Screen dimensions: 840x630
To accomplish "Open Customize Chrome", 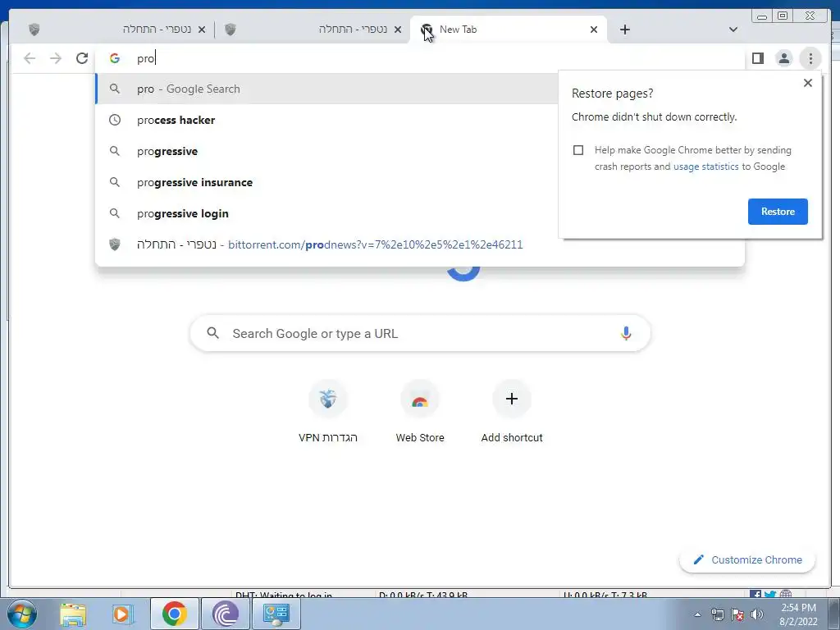I will tap(747, 559).
